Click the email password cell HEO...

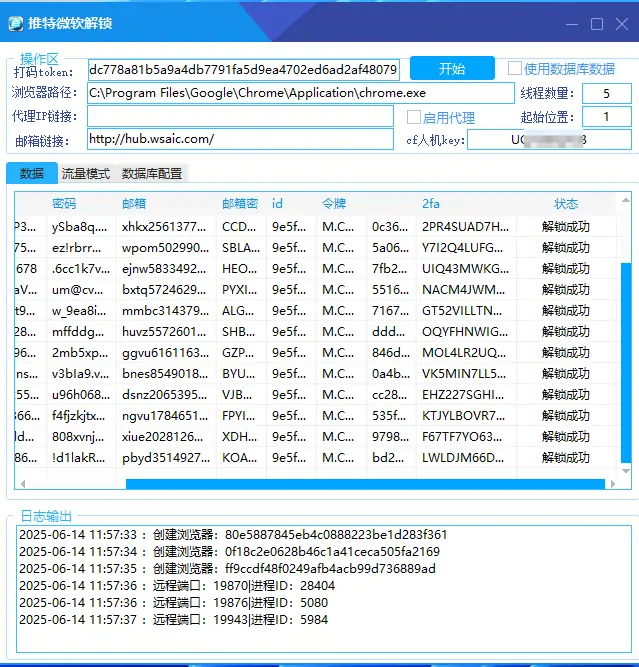coord(241,269)
